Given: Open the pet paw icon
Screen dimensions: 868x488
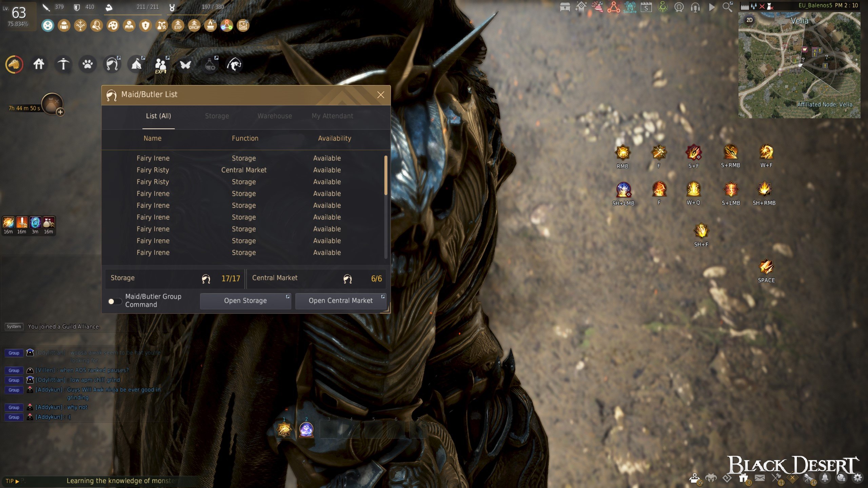Looking at the screenshot, I should (87, 64).
